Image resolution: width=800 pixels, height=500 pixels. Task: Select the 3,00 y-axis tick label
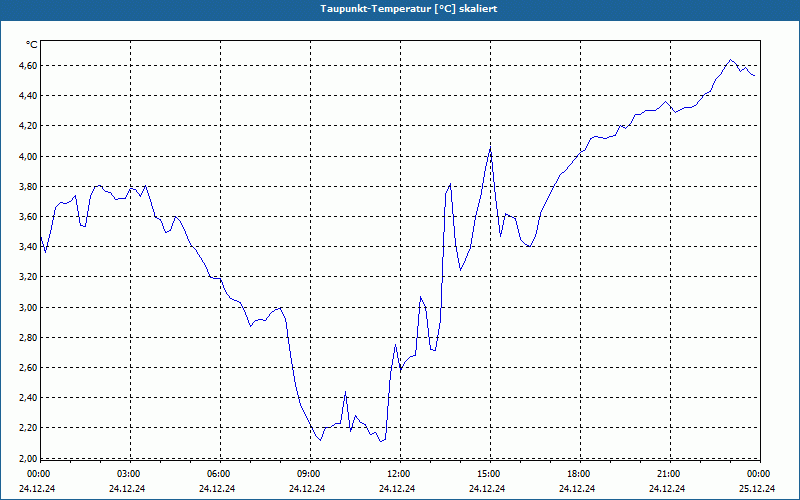[x=28, y=307]
